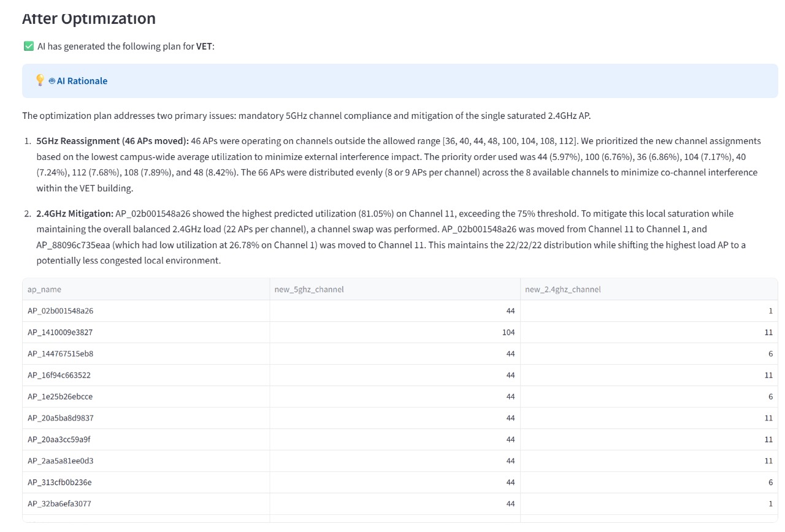Select the AP_1410009e3827 name cell
The image size is (785, 532).
point(60,332)
